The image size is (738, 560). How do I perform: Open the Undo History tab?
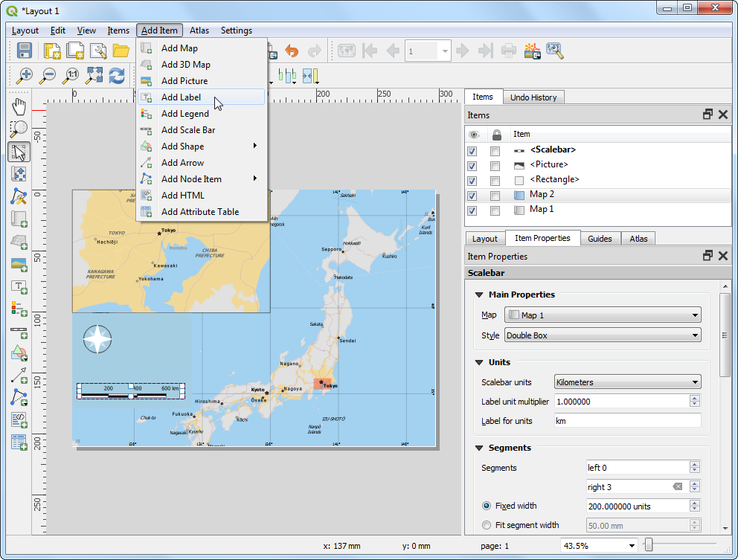pyautogui.click(x=533, y=97)
